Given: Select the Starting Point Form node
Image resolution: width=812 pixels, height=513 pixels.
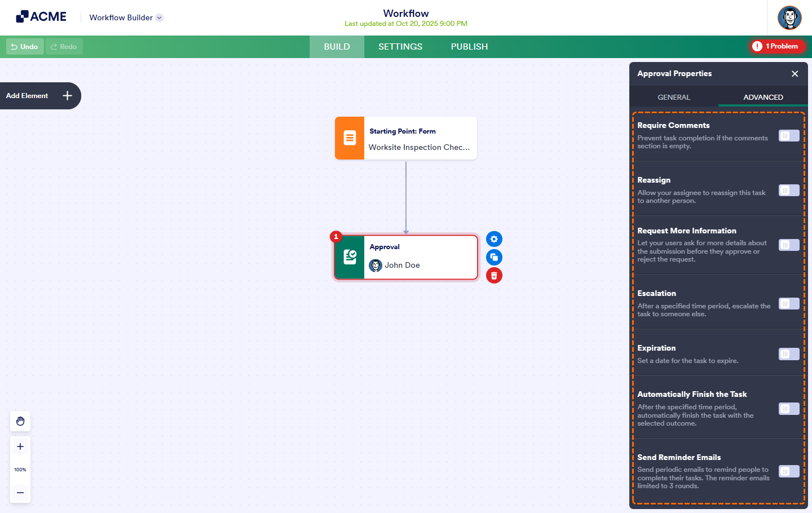Looking at the screenshot, I should 406,138.
